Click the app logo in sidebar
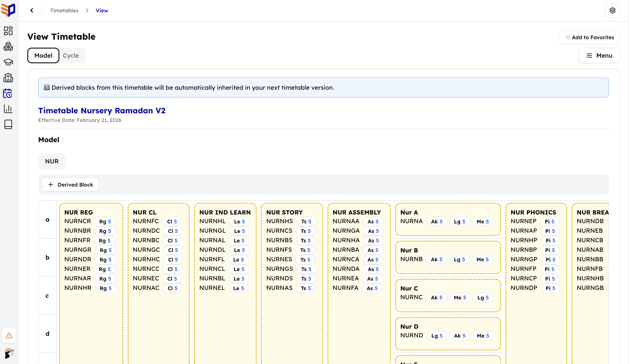 point(8,10)
